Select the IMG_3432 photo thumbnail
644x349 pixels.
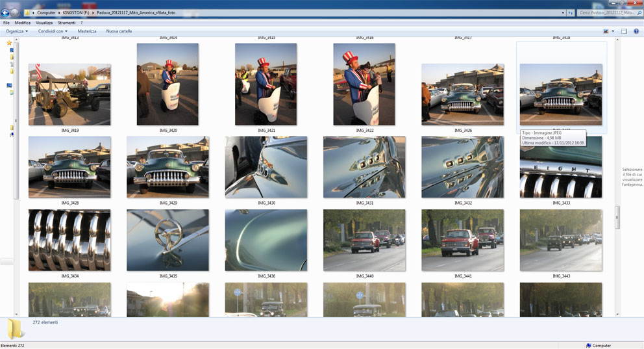pos(462,167)
